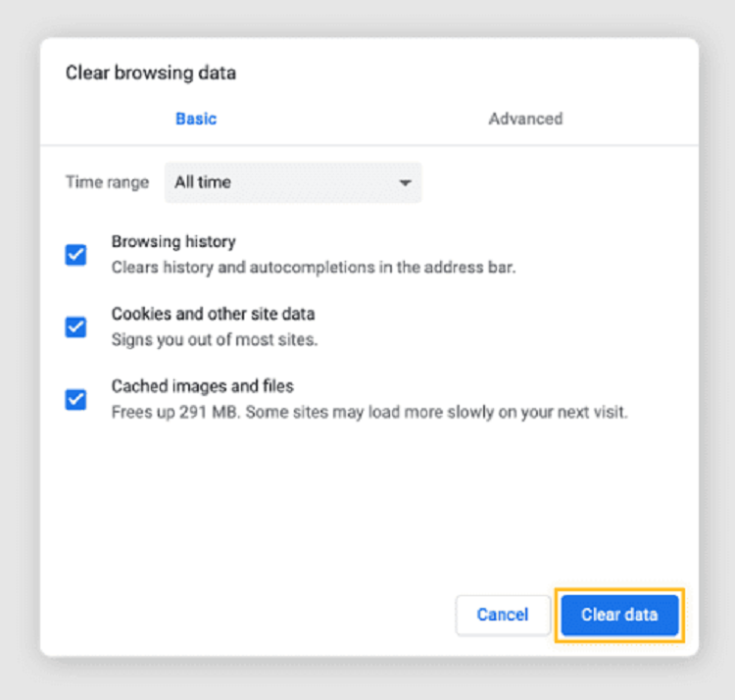The width and height of the screenshot is (735, 700).
Task: Click the 'Frees up 291 MB' description text
Action: coord(369,412)
